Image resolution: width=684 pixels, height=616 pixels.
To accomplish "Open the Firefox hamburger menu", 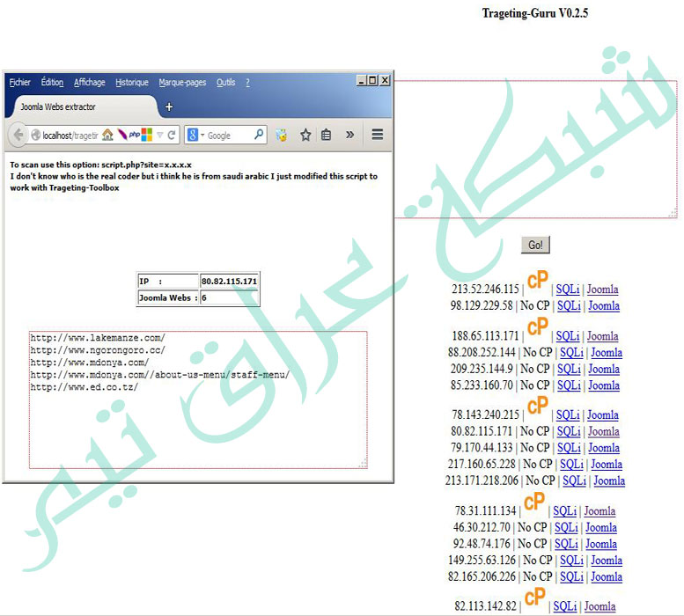I will coord(378,135).
